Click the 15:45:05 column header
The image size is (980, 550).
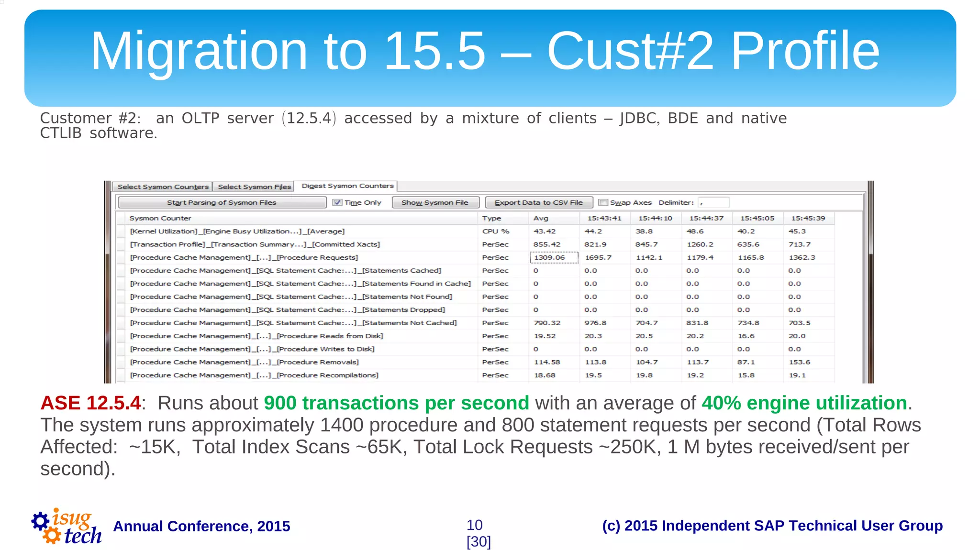757,218
